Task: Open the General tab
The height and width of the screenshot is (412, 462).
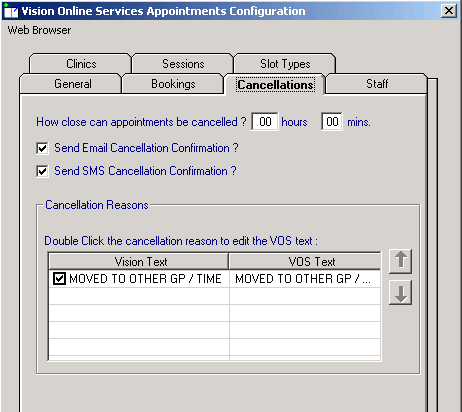Action: pyautogui.click(x=72, y=84)
